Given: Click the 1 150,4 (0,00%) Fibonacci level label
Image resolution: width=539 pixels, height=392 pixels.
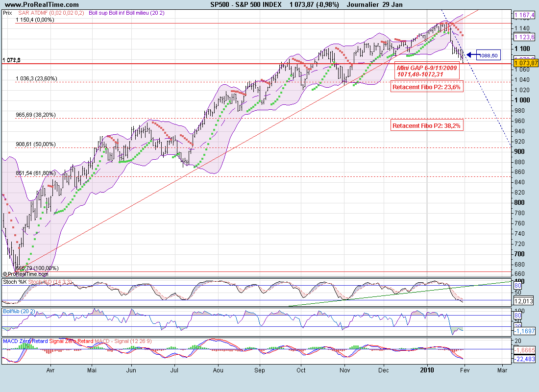Looking at the screenshot, I should (x=35, y=20).
